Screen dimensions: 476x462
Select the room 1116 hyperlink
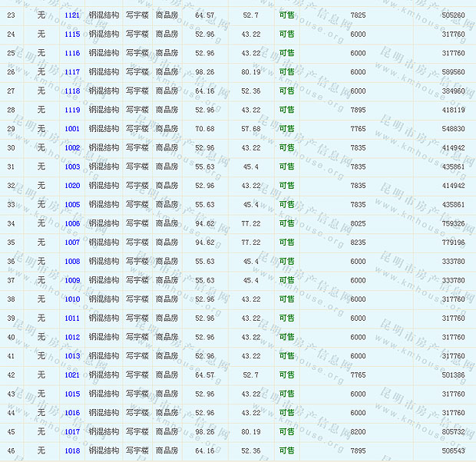(72, 53)
